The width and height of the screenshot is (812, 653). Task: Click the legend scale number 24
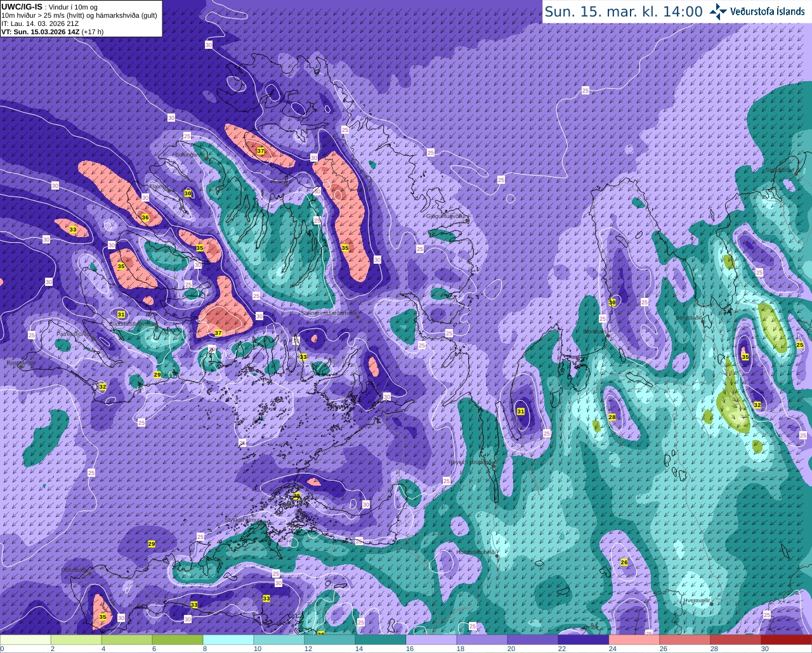click(x=612, y=649)
